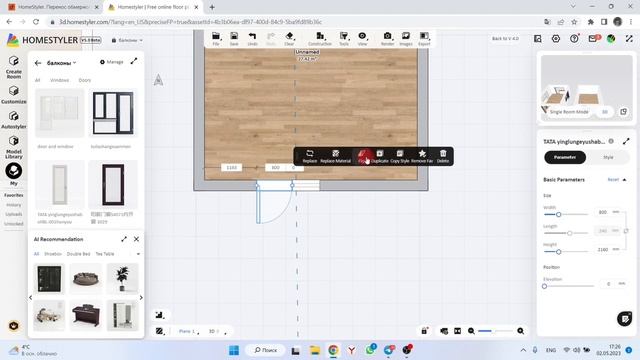The height and width of the screenshot is (360, 640).
Task: Reset the Basic Parameters
Action: click(x=613, y=180)
